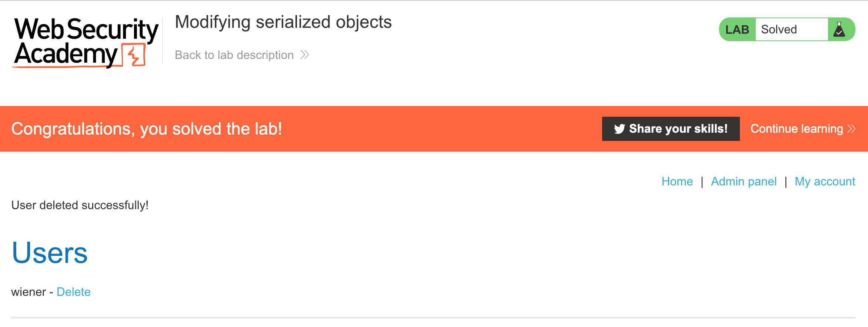Click the Web Security Academy logo
Screen dimensions: 868x327
click(86, 42)
